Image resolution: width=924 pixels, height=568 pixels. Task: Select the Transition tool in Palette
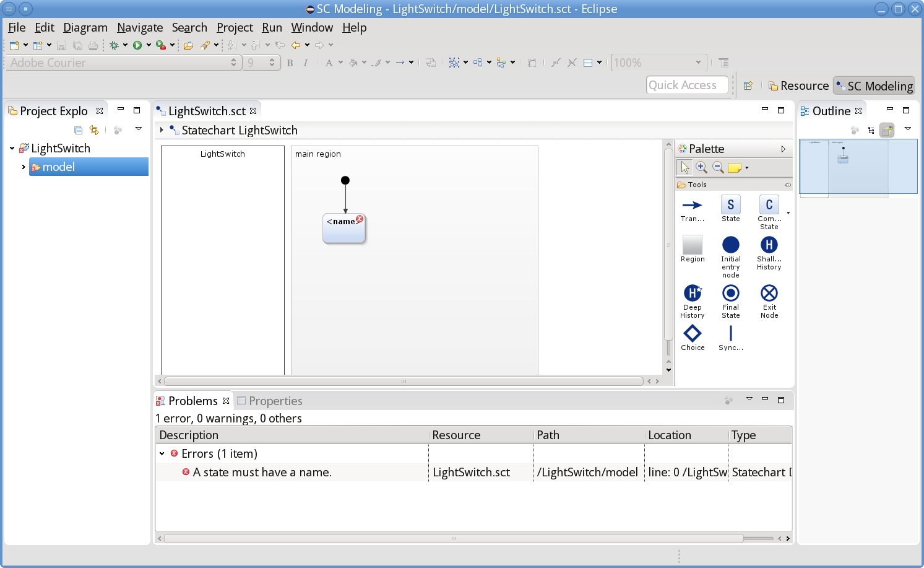(692, 210)
